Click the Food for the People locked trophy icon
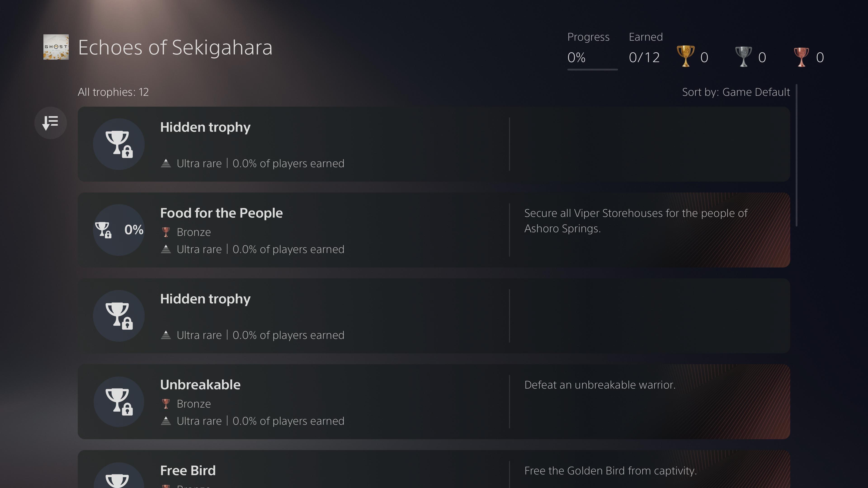Image resolution: width=868 pixels, height=488 pixels. tap(103, 230)
